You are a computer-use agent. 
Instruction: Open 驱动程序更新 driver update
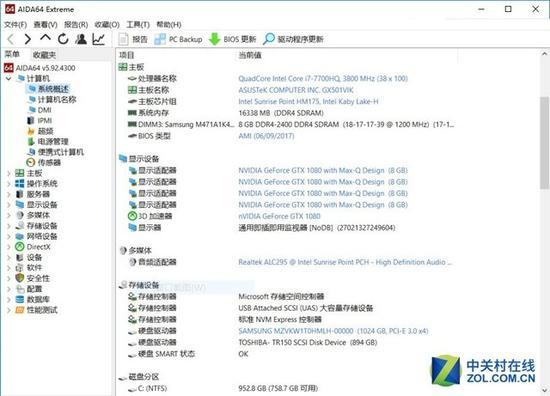293,39
